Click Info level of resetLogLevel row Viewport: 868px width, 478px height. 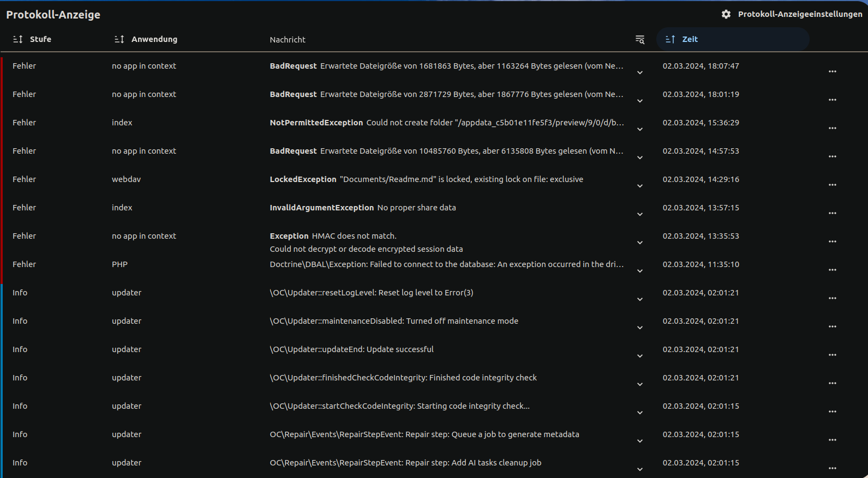(x=20, y=293)
